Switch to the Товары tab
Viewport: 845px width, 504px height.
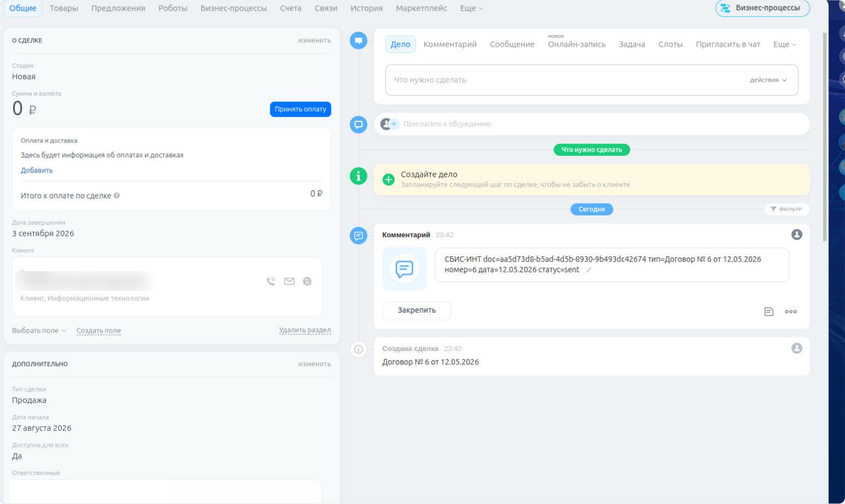pyautogui.click(x=64, y=8)
